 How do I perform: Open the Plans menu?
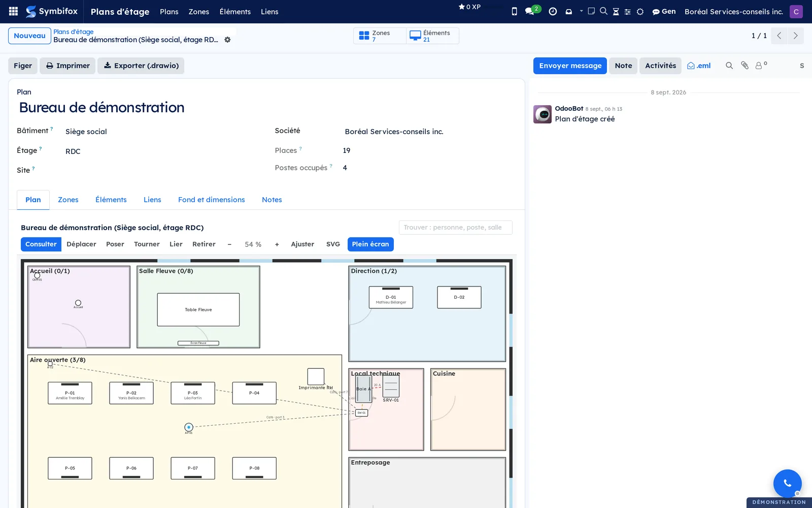coord(169,11)
